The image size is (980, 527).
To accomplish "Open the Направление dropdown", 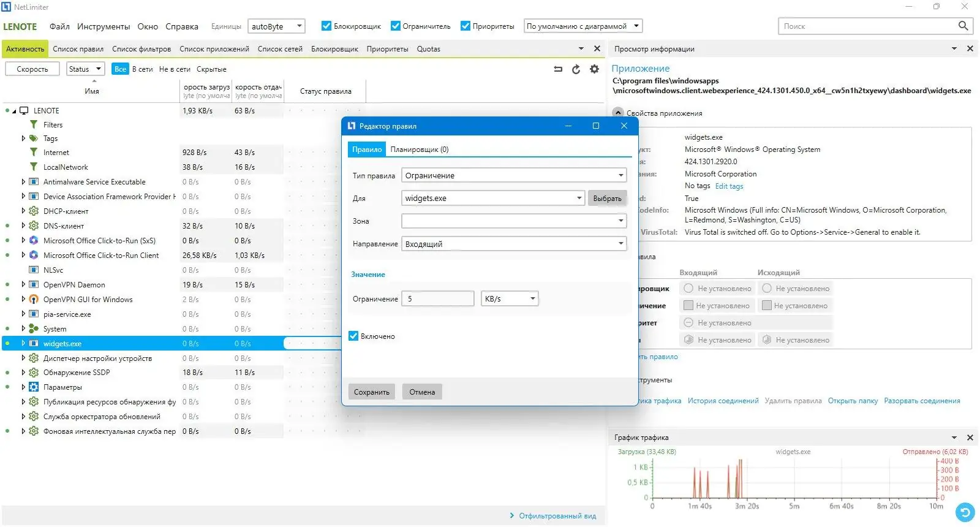I will coord(514,244).
